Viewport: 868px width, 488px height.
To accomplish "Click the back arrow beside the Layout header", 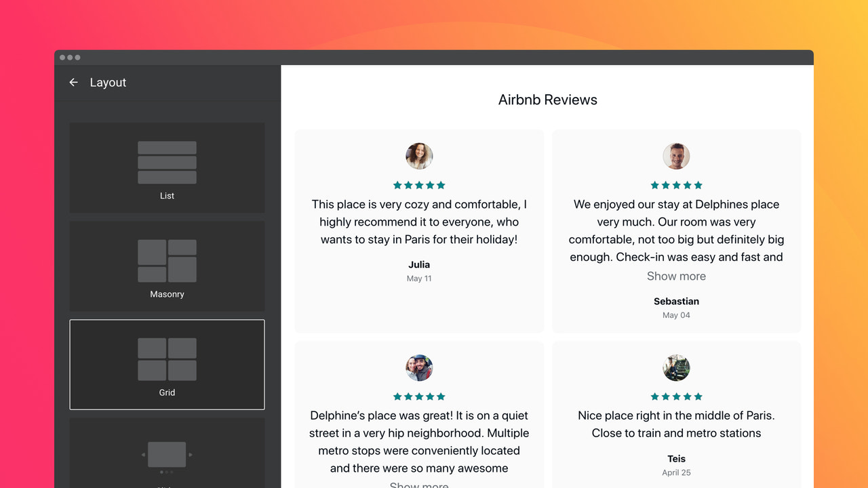I will (x=73, y=82).
